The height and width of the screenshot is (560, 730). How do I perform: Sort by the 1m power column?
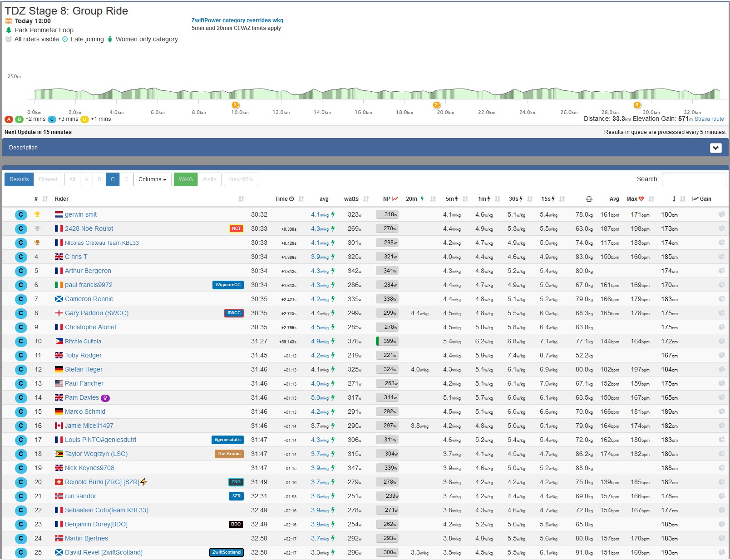[498, 199]
